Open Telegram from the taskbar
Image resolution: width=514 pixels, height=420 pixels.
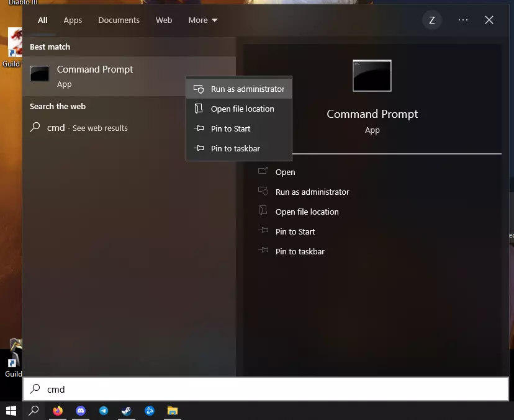pyautogui.click(x=104, y=411)
